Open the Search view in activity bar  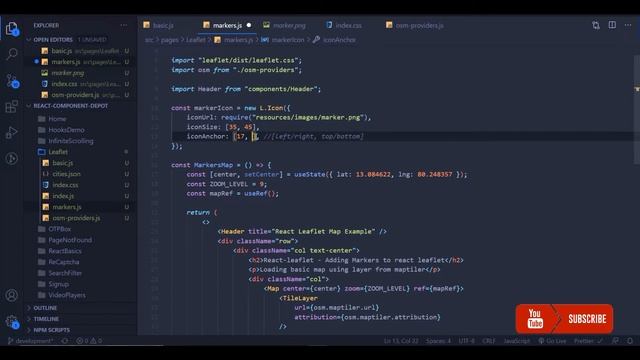(x=12, y=54)
